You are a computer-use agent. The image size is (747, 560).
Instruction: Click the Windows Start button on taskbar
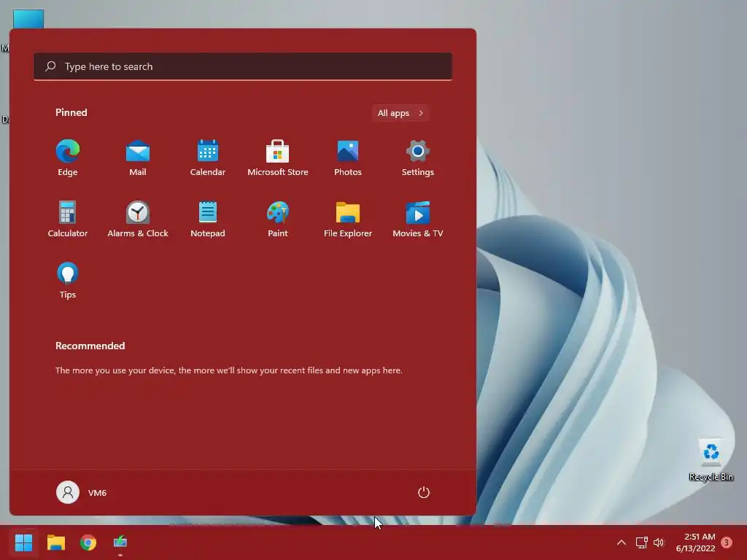pyautogui.click(x=23, y=542)
